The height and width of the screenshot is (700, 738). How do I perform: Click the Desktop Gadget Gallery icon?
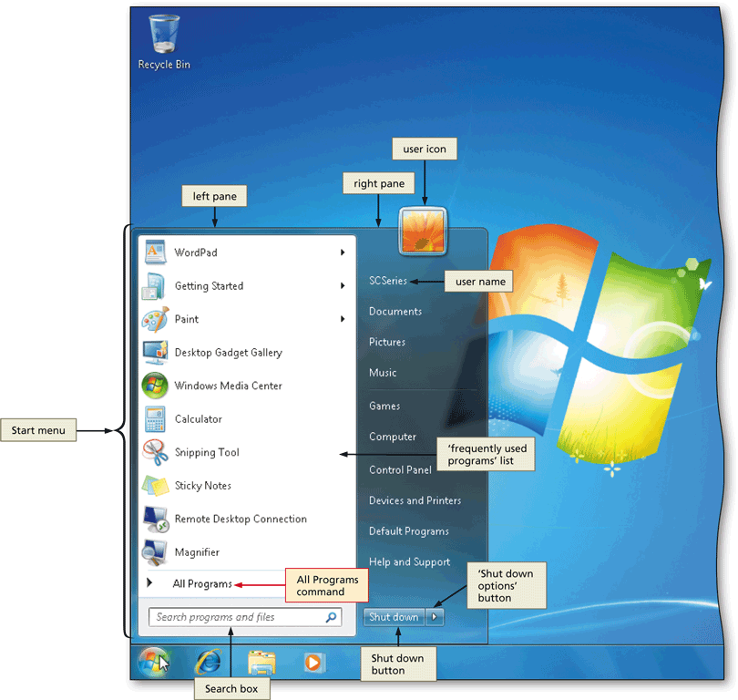(x=155, y=353)
